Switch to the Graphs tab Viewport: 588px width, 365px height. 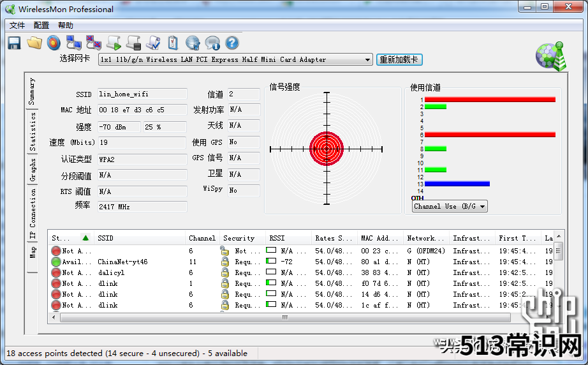point(33,170)
